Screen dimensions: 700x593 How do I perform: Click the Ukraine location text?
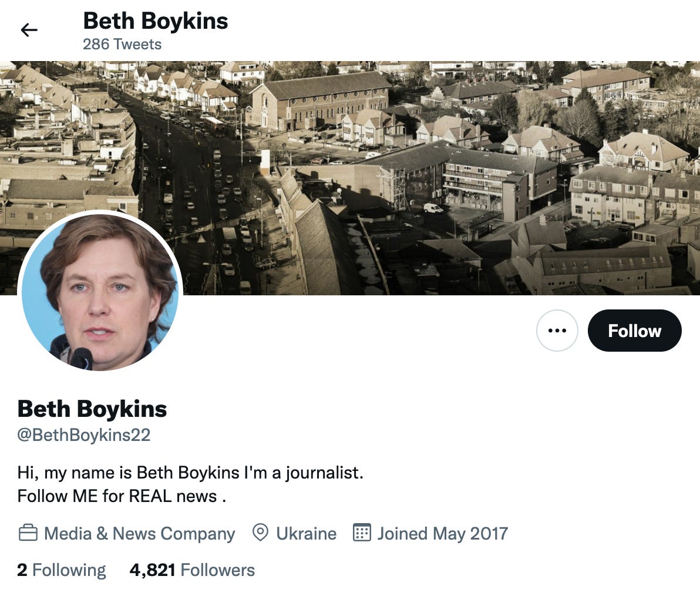pos(306,533)
